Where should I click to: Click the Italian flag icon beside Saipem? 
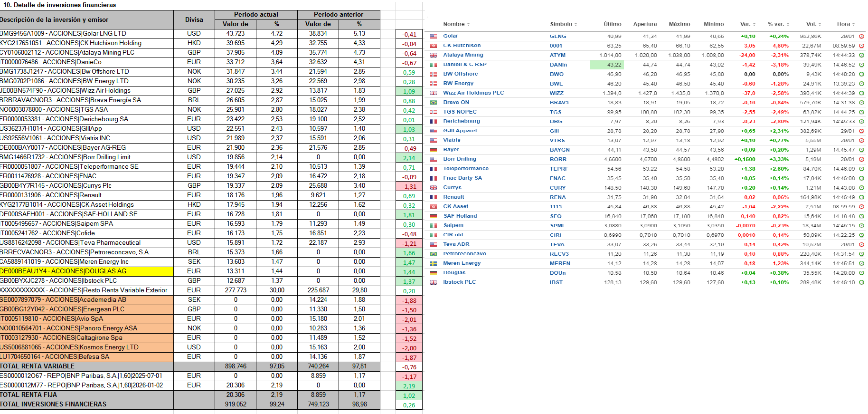coord(433,225)
